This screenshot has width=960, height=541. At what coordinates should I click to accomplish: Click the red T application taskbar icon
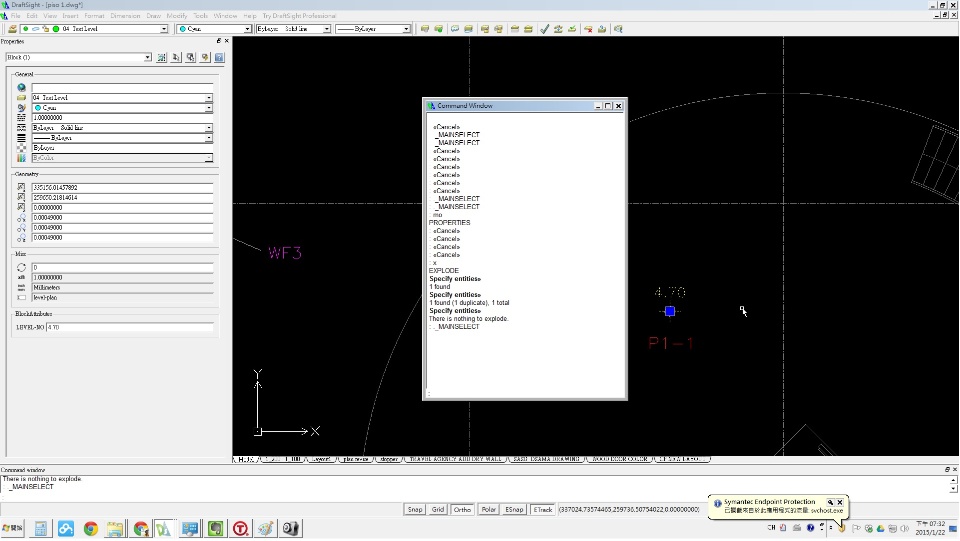(240, 529)
